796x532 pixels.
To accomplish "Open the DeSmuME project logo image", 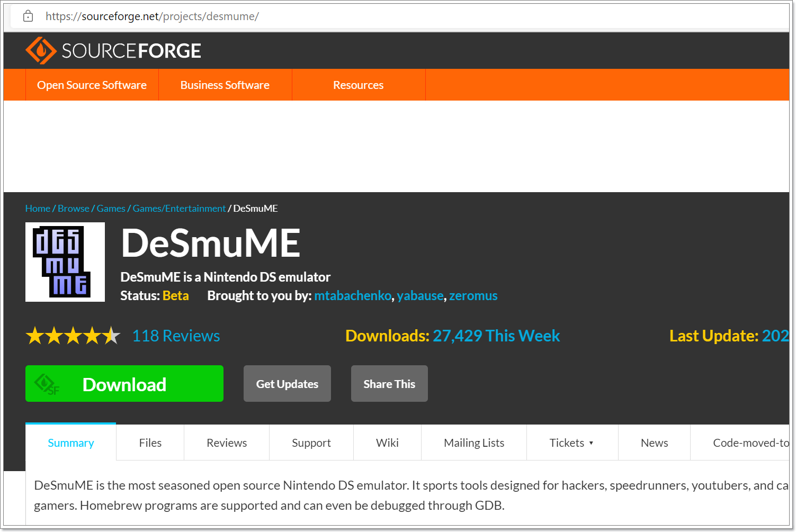I will (x=65, y=262).
